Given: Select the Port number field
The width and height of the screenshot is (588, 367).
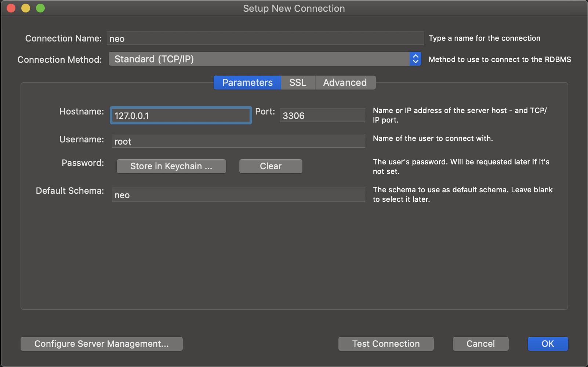Looking at the screenshot, I should (322, 116).
